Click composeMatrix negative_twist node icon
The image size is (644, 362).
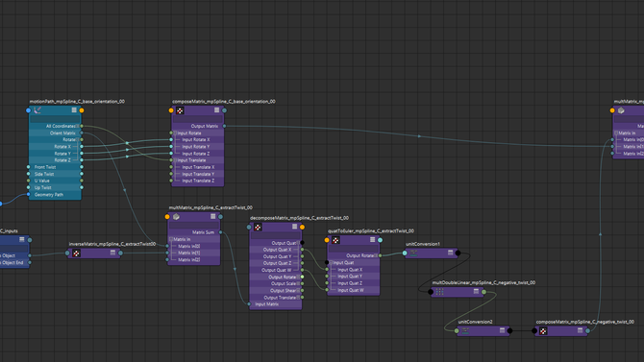(x=543, y=331)
